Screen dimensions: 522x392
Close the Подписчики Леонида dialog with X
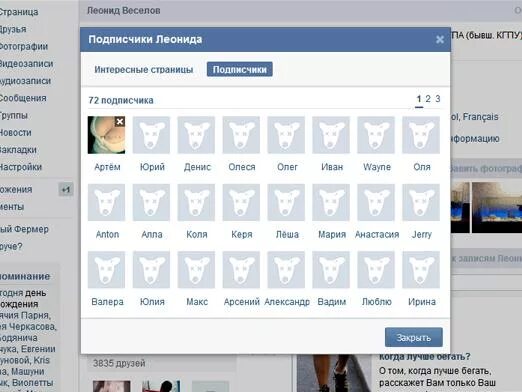pyautogui.click(x=440, y=40)
